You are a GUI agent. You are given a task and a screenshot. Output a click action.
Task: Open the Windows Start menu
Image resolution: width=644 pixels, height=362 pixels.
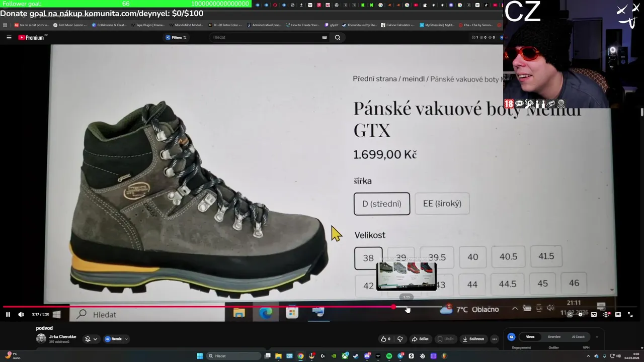coord(200,356)
